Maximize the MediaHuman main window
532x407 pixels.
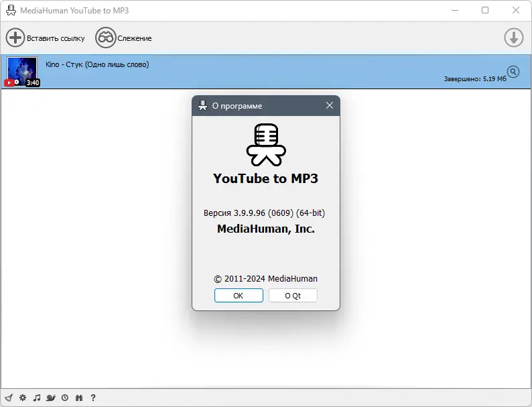(x=485, y=10)
